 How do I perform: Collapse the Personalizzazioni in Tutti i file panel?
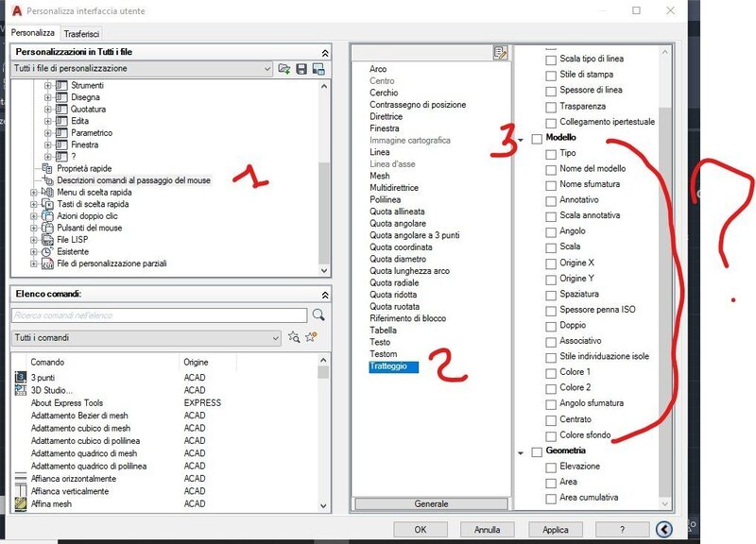click(325, 53)
